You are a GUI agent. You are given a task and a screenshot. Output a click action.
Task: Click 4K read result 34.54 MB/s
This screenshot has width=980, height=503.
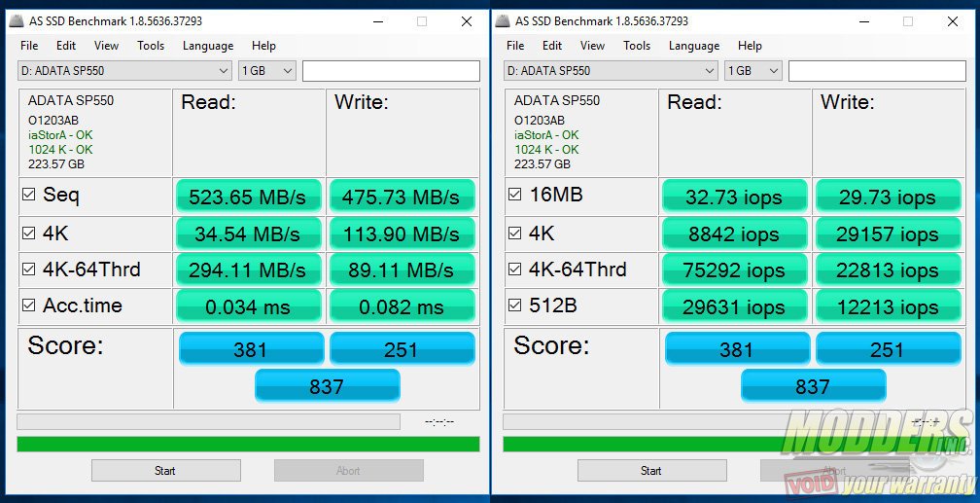click(x=249, y=234)
